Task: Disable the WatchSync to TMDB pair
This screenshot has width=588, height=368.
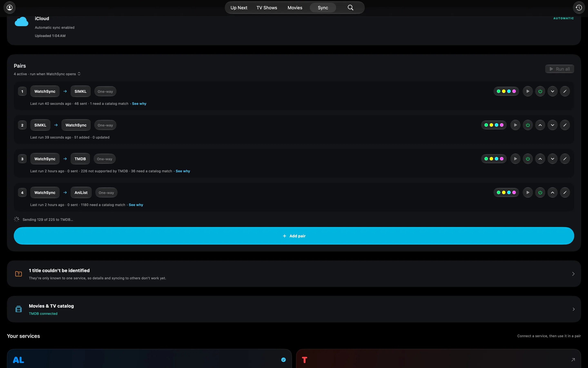Action: pos(528,159)
